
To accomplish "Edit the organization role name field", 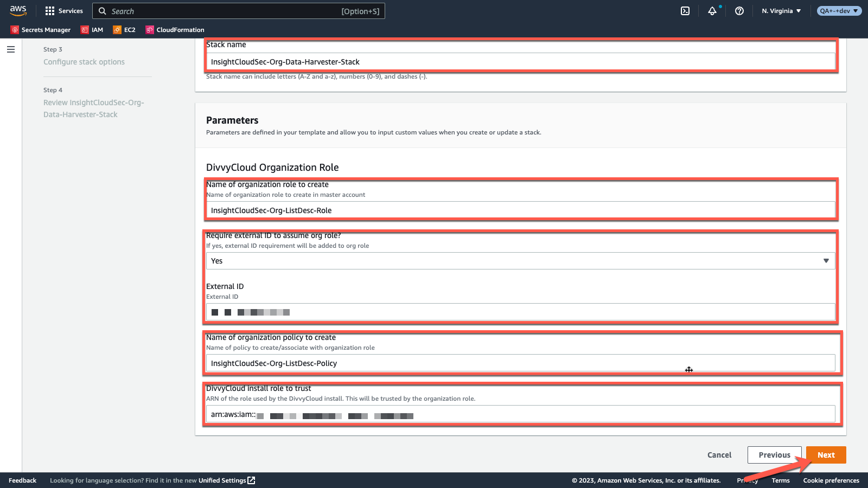I will coord(521,210).
